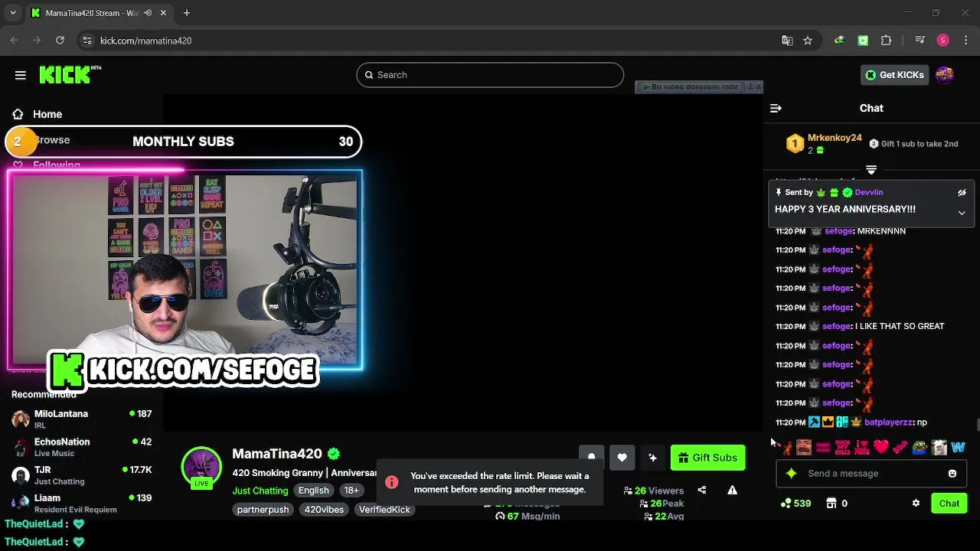Click the MamaTina420 channel name
This screenshot has width=980, height=551.
coord(277,454)
